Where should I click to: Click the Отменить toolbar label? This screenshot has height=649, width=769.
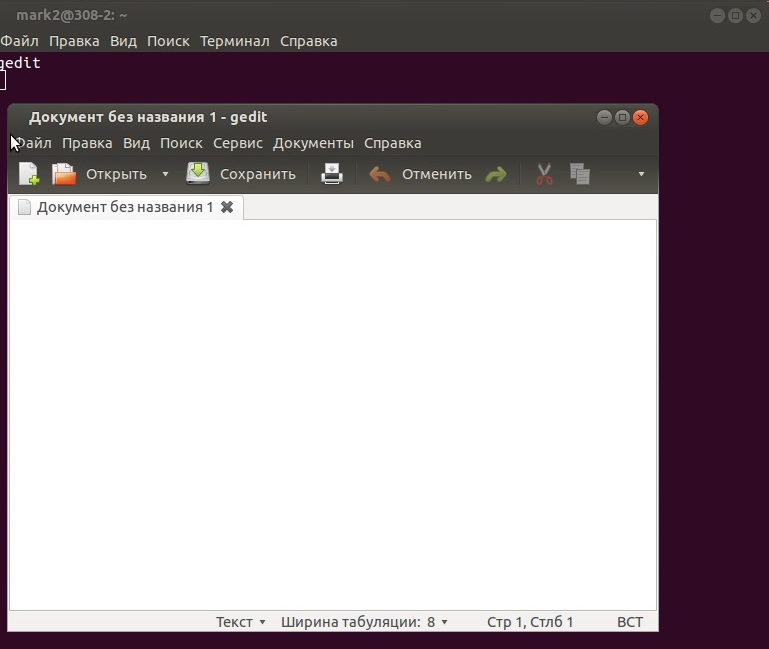coord(436,174)
